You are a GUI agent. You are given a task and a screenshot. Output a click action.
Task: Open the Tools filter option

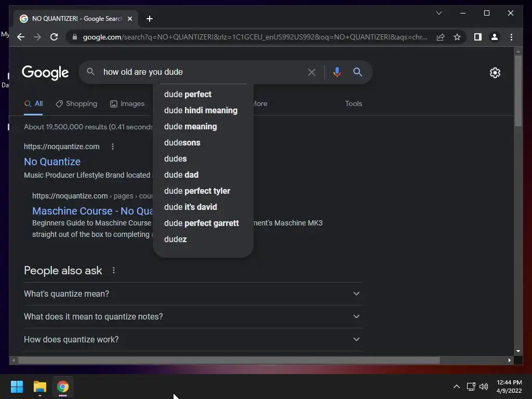[x=353, y=104]
